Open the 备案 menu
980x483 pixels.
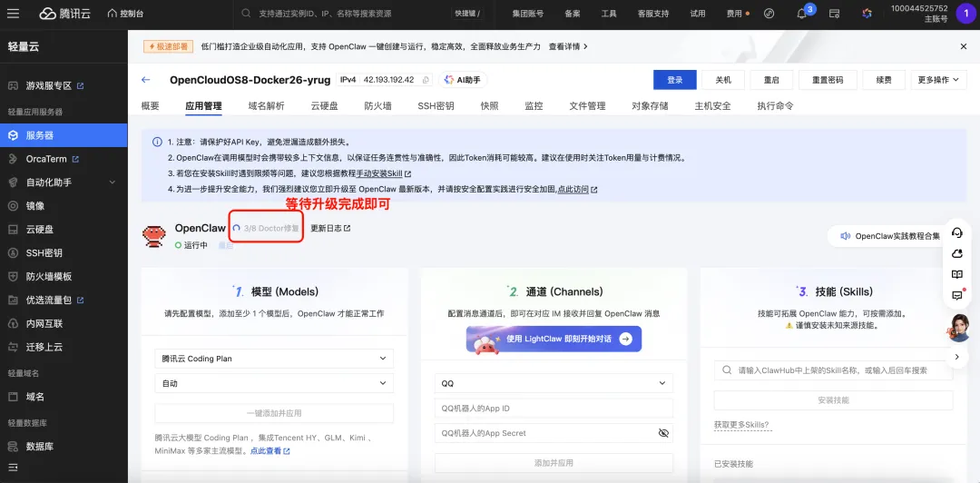pos(572,13)
